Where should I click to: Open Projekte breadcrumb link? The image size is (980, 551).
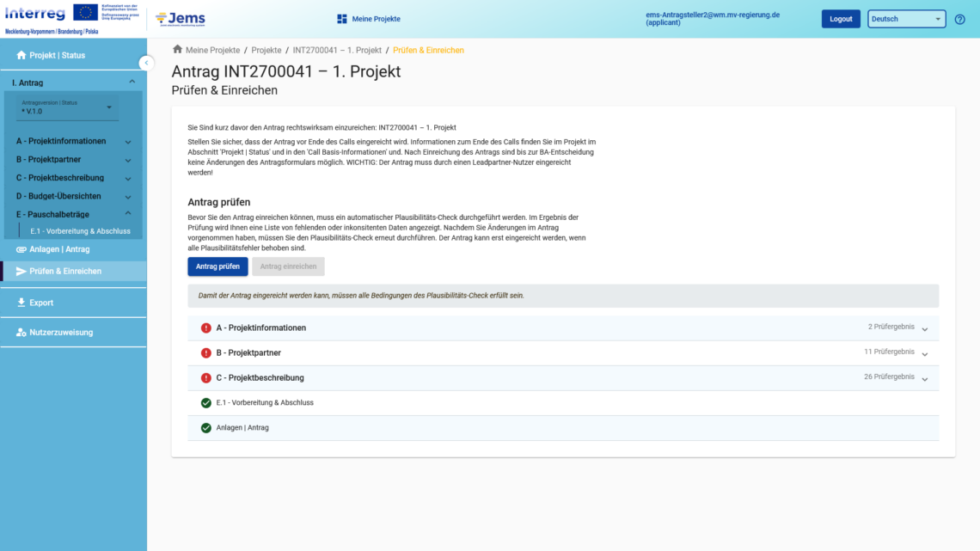[266, 50]
